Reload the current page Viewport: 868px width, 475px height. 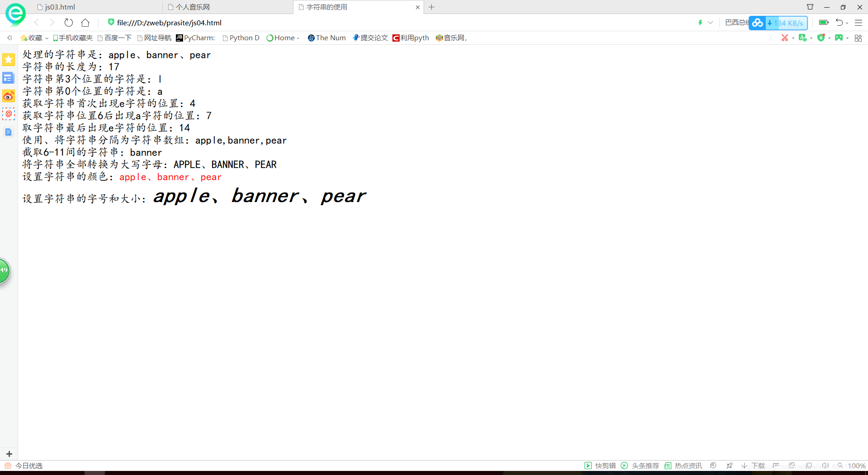point(69,23)
